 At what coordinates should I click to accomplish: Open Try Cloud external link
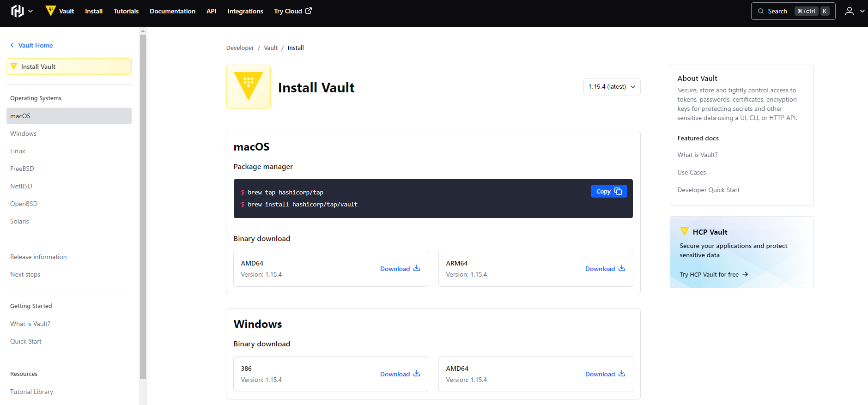[293, 11]
